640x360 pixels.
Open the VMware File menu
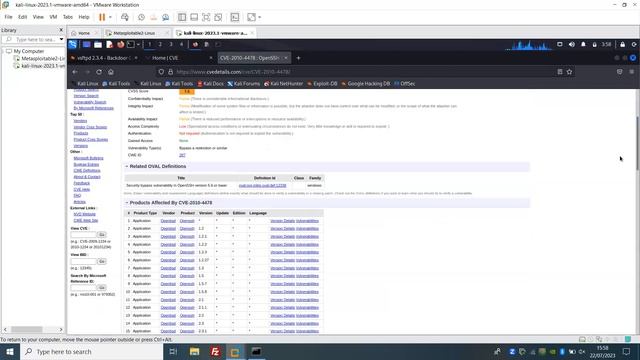coord(9,17)
